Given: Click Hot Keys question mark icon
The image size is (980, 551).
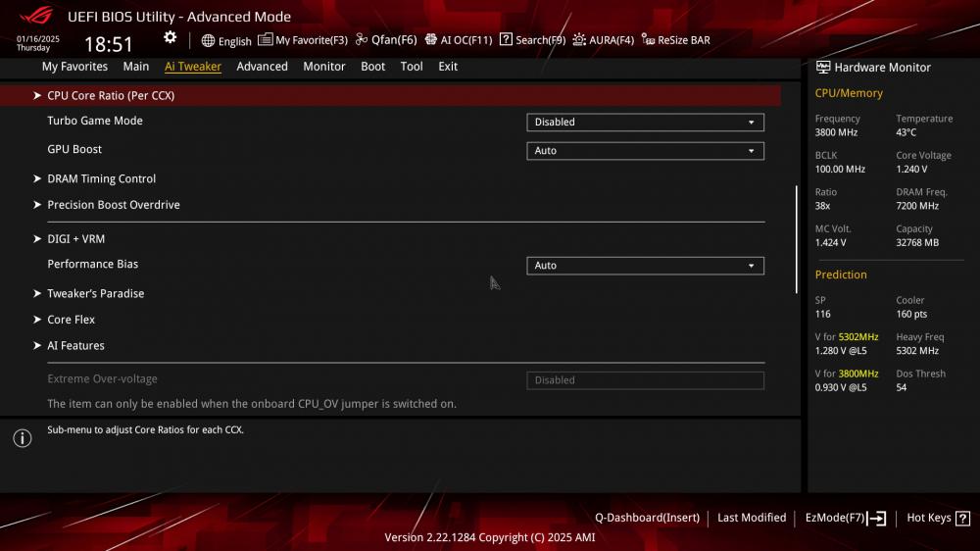Looking at the screenshot, I should click(x=962, y=518).
